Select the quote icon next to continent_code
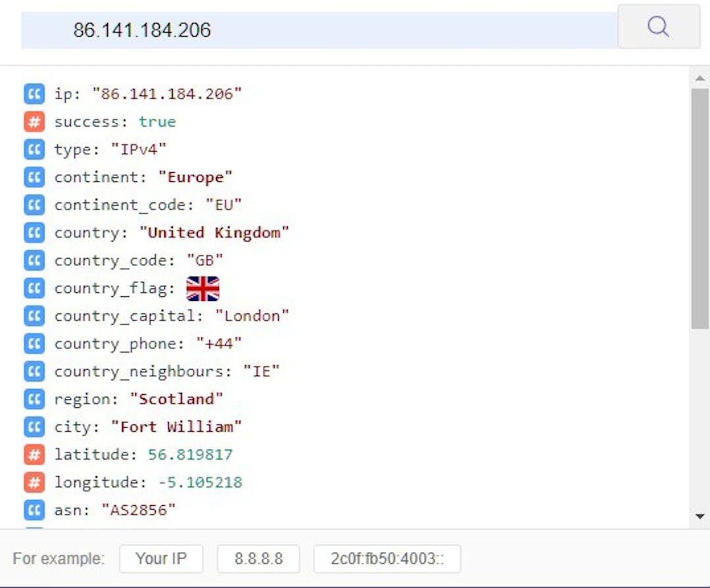The width and height of the screenshot is (710, 588). pyautogui.click(x=34, y=205)
